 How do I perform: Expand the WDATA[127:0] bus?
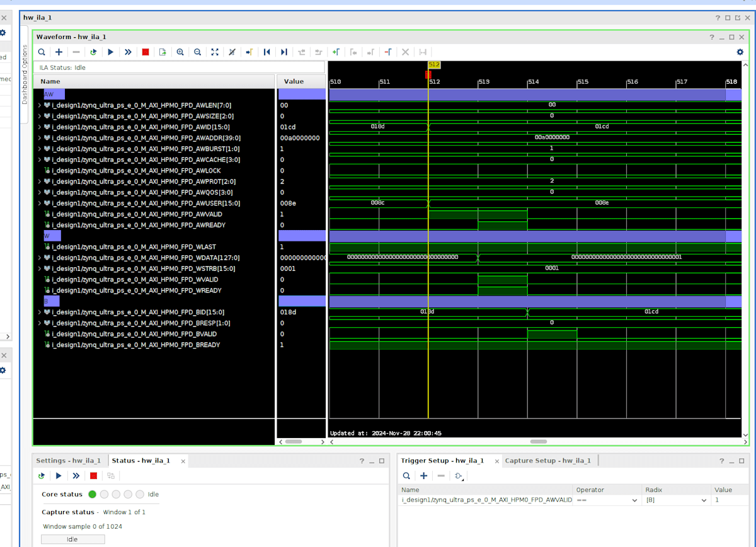point(39,258)
